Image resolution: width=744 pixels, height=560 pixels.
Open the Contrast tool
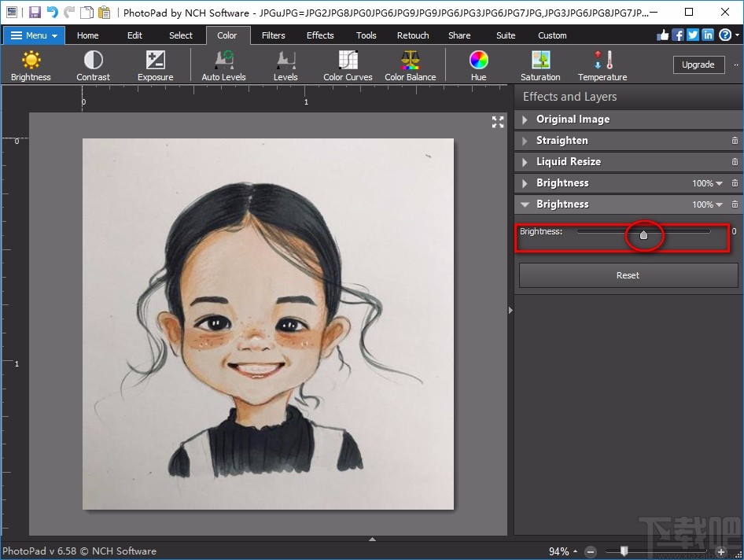pos(93,64)
